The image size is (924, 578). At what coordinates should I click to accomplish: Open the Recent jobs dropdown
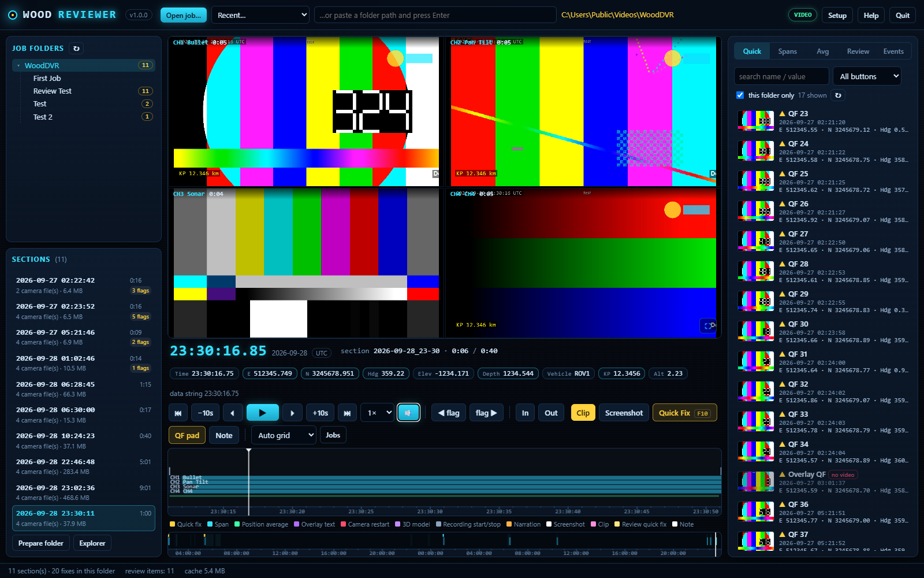pyautogui.click(x=261, y=15)
